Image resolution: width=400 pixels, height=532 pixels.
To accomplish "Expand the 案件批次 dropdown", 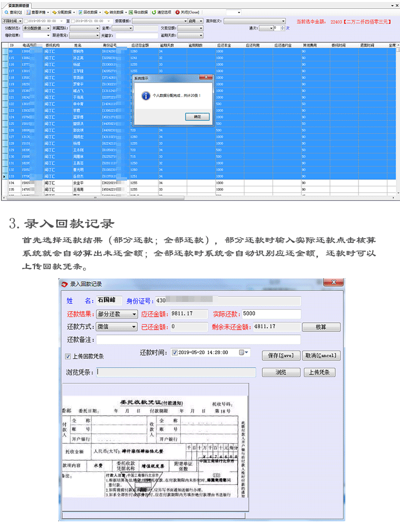I will point(255,21).
